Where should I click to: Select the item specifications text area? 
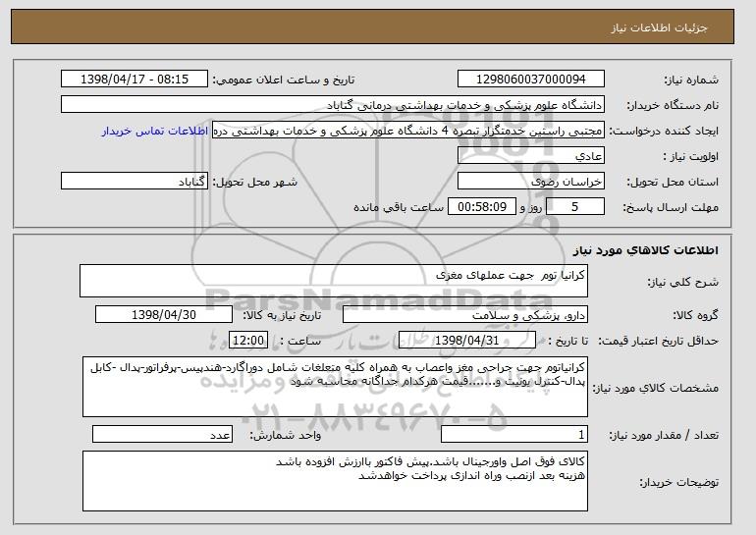(335, 387)
